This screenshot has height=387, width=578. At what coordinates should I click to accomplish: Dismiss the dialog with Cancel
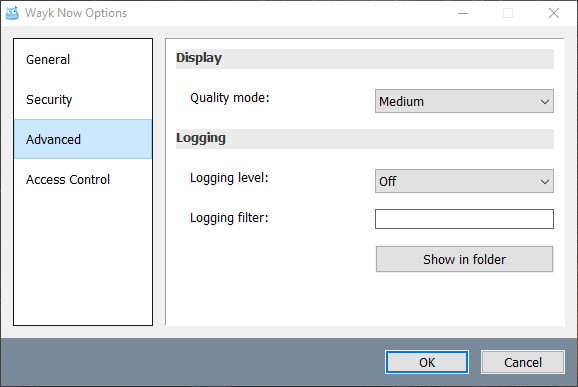pos(523,362)
